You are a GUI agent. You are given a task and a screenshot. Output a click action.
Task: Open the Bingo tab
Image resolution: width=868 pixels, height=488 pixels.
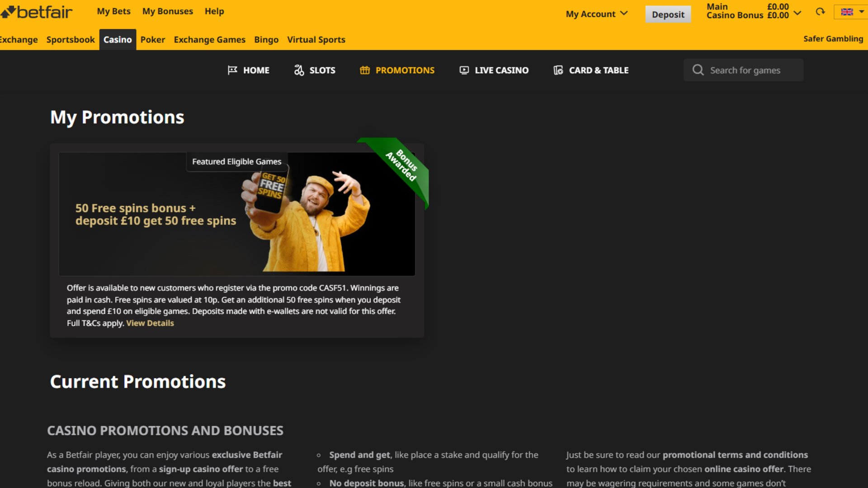click(x=266, y=40)
